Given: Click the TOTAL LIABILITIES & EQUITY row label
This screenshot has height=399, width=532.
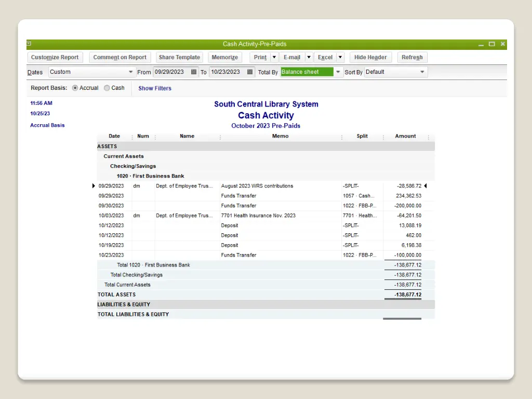Looking at the screenshot, I should 133,314.
